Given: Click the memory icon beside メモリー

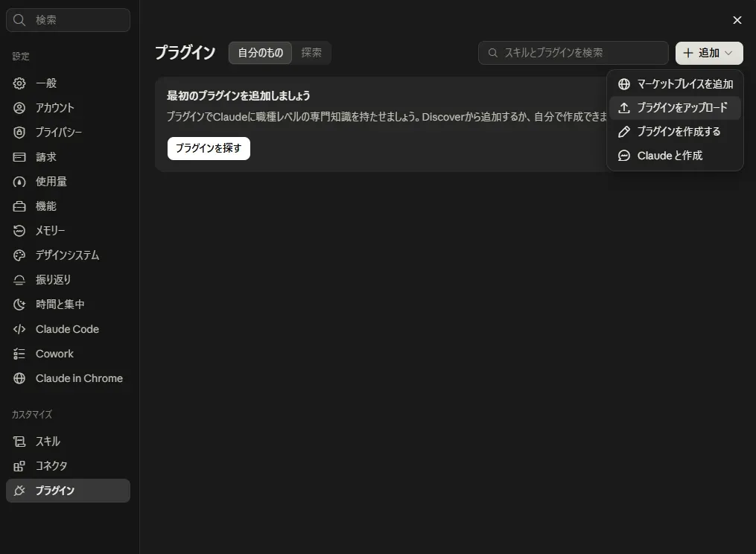Looking at the screenshot, I should (19, 231).
